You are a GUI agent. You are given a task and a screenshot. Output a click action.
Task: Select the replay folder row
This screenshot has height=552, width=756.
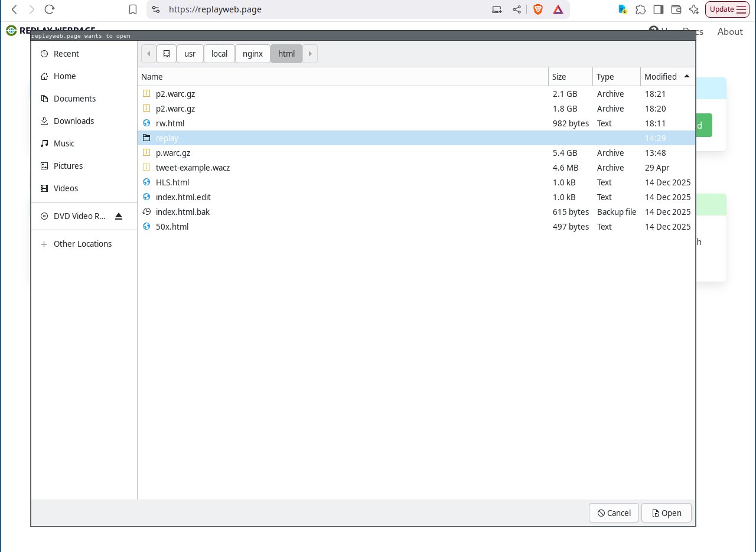tap(416, 138)
